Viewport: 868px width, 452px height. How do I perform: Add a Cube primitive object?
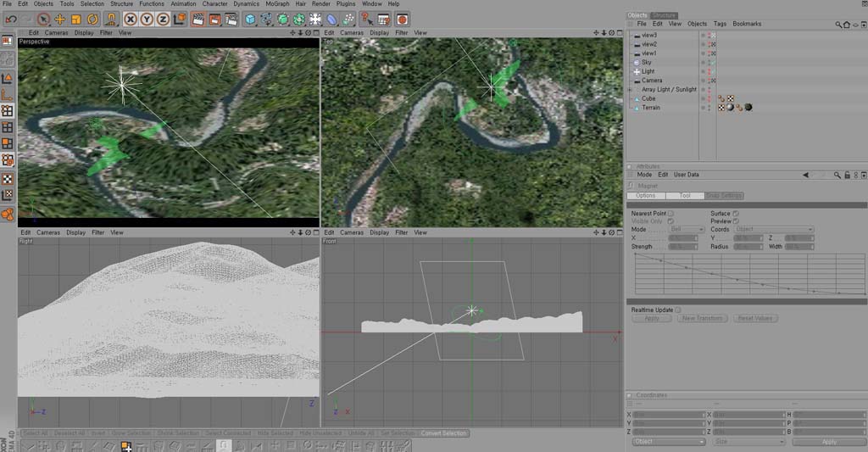(250, 20)
